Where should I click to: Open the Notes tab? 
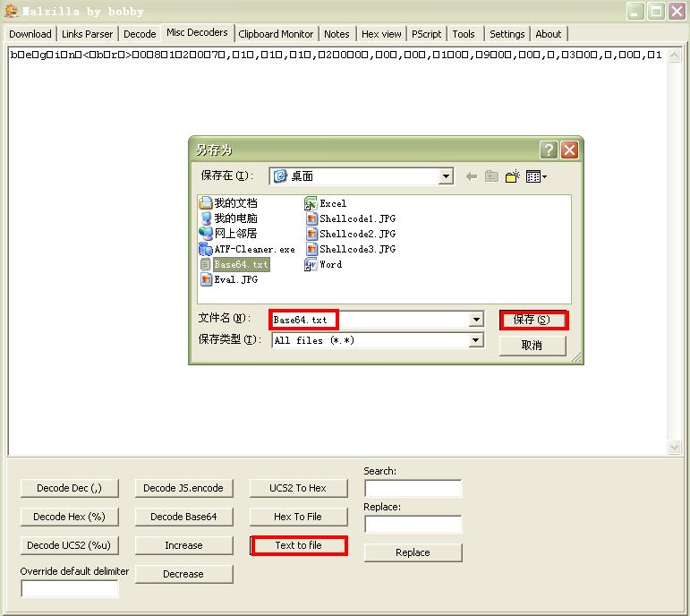[x=336, y=34]
